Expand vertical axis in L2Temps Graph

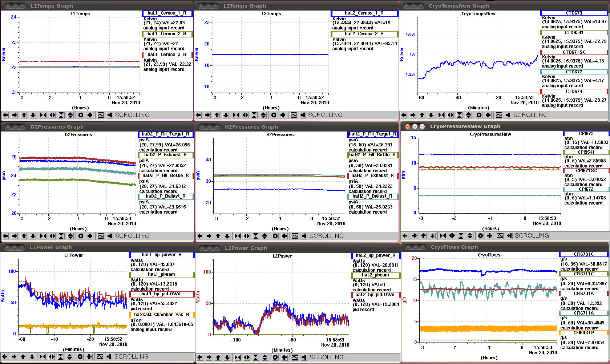pyautogui.click(x=263, y=115)
